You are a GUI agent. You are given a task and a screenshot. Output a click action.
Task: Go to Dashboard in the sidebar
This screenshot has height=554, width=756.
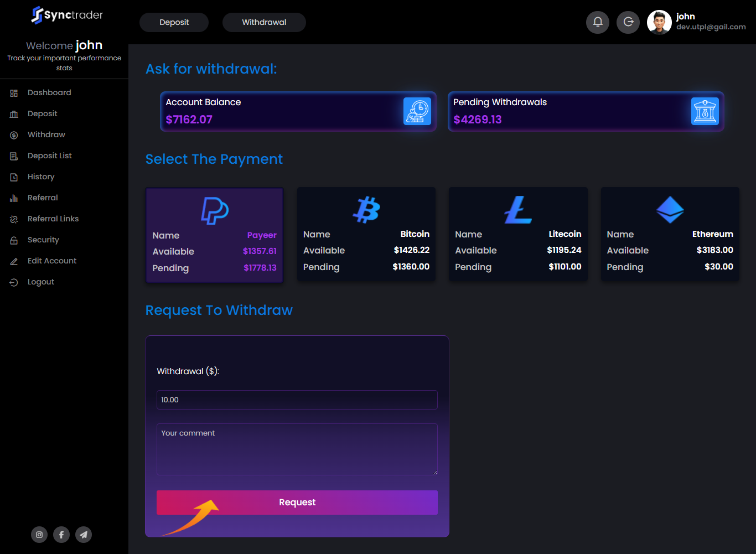(49, 93)
